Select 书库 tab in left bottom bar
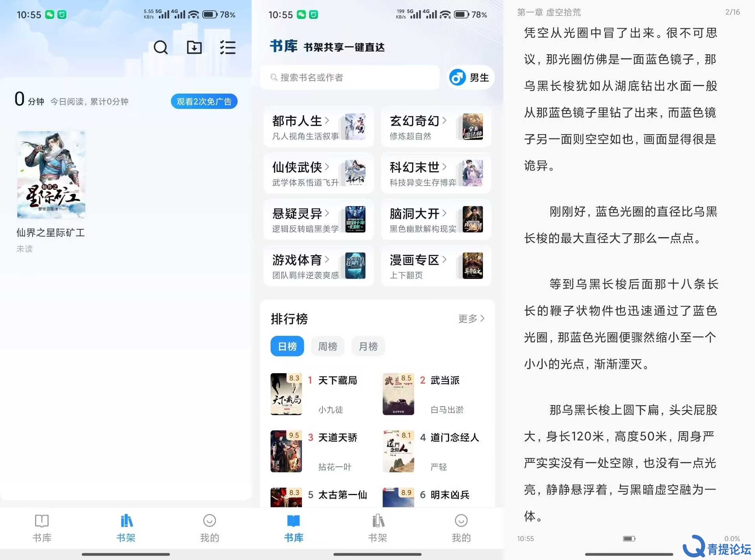 coord(42,528)
